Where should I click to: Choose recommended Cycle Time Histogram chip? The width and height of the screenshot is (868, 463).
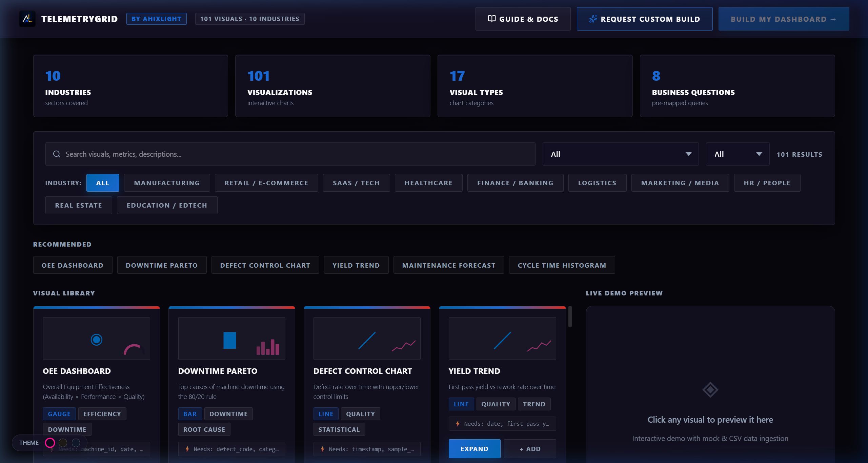pos(562,265)
